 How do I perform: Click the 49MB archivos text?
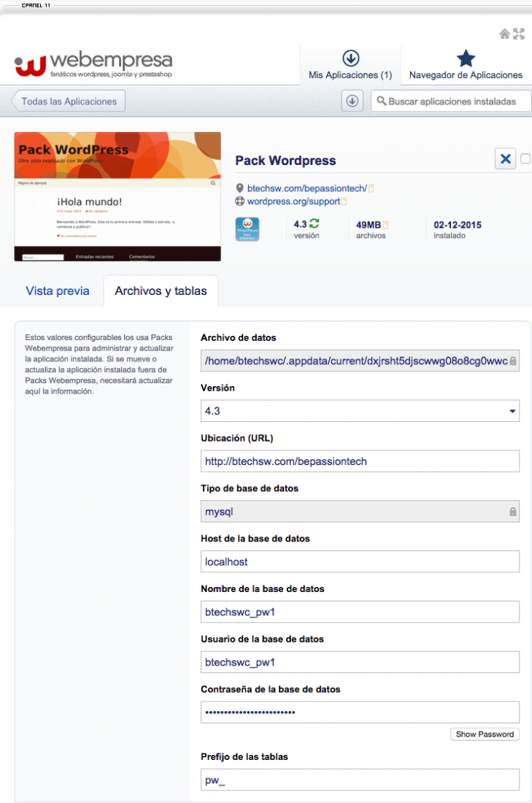coord(371,229)
